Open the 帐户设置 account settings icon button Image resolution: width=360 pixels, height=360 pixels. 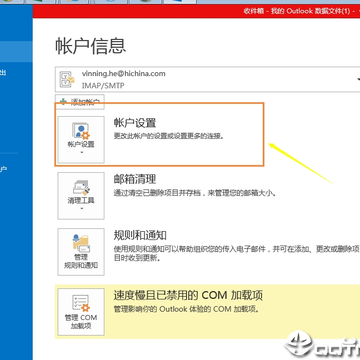click(x=81, y=140)
